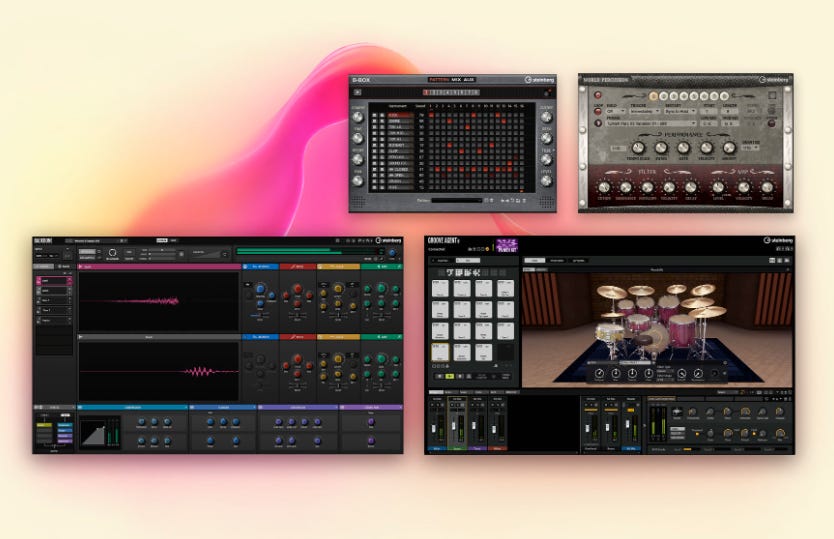Image resolution: width=834 pixels, height=539 pixels.
Task: Click the AMOUNT performance knob
Action: pyautogui.click(x=729, y=147)
